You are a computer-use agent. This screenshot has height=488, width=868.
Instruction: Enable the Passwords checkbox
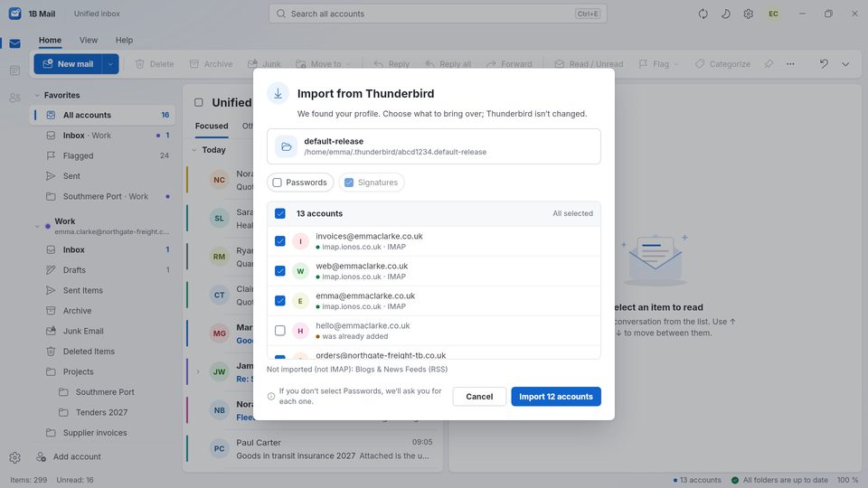tap(278, 183)
